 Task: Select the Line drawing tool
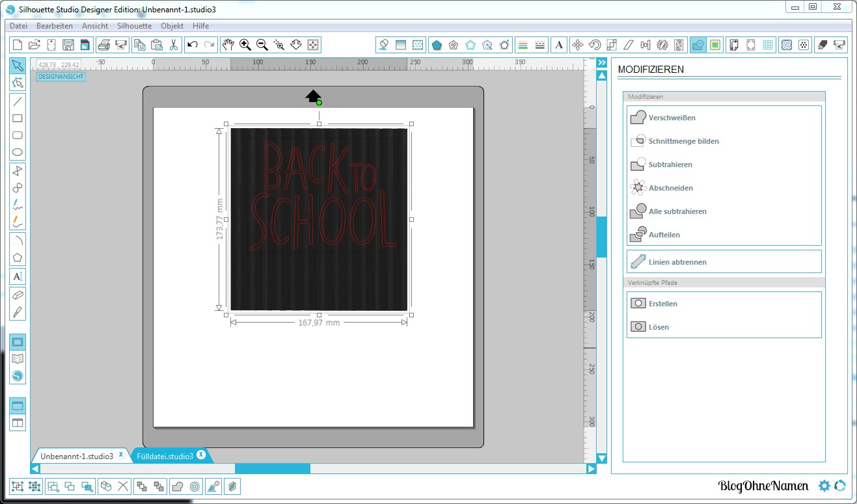point(18,101)
